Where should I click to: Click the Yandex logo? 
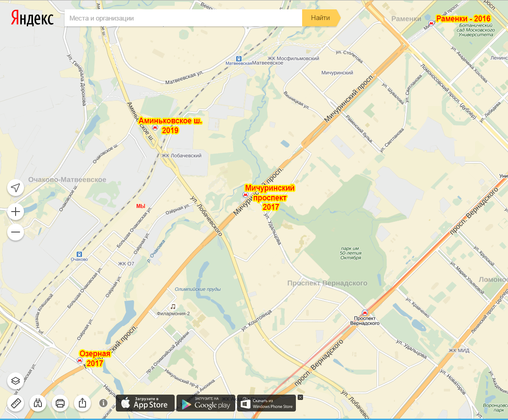coord(32,18)
